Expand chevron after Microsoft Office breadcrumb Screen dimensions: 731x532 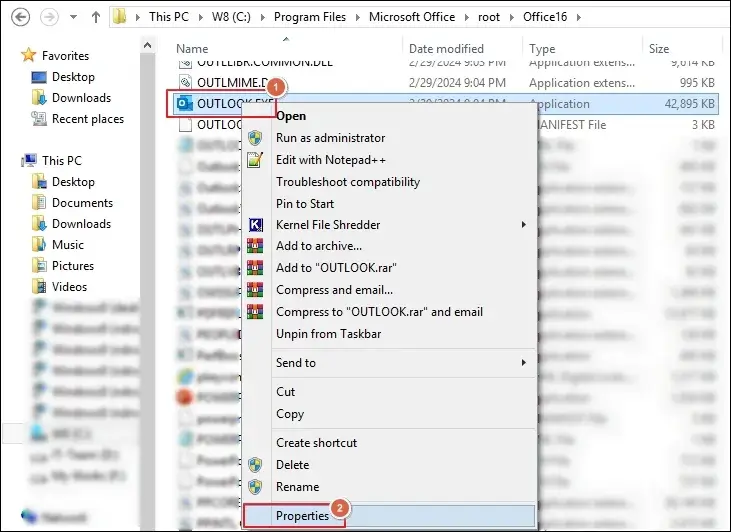point(467,17)
